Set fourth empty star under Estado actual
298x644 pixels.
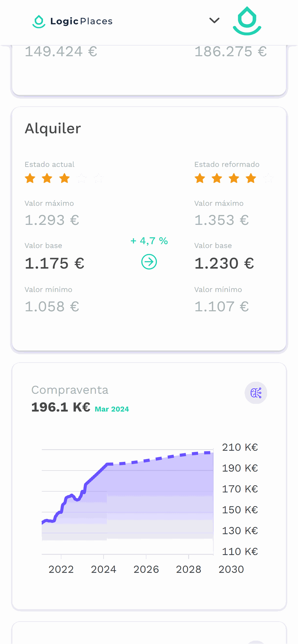point(82,178)
